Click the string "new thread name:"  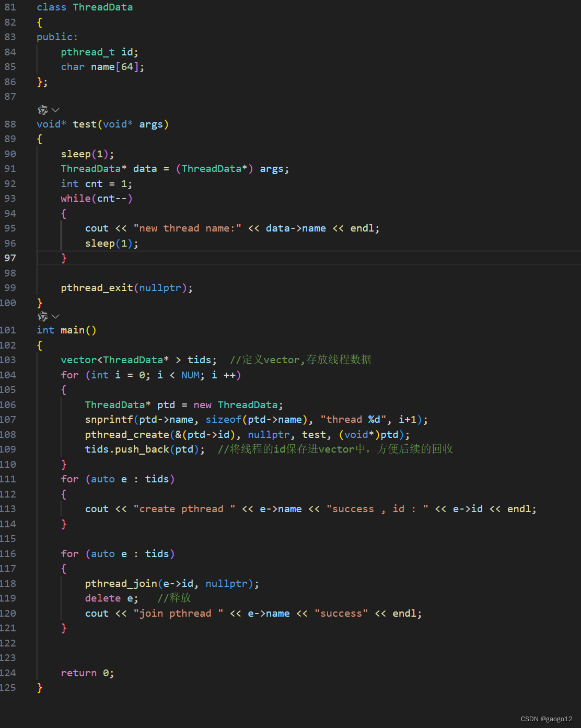click(187, 228)
